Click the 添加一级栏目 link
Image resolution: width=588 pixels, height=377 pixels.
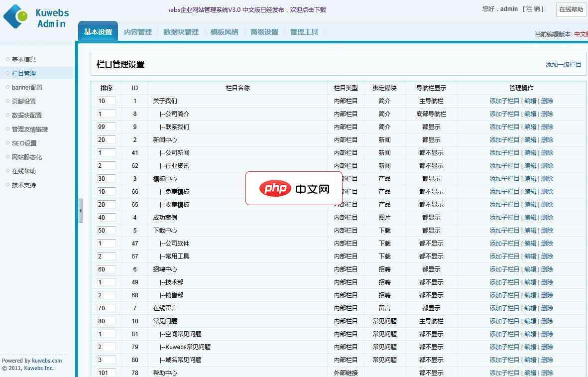point(563,64)
